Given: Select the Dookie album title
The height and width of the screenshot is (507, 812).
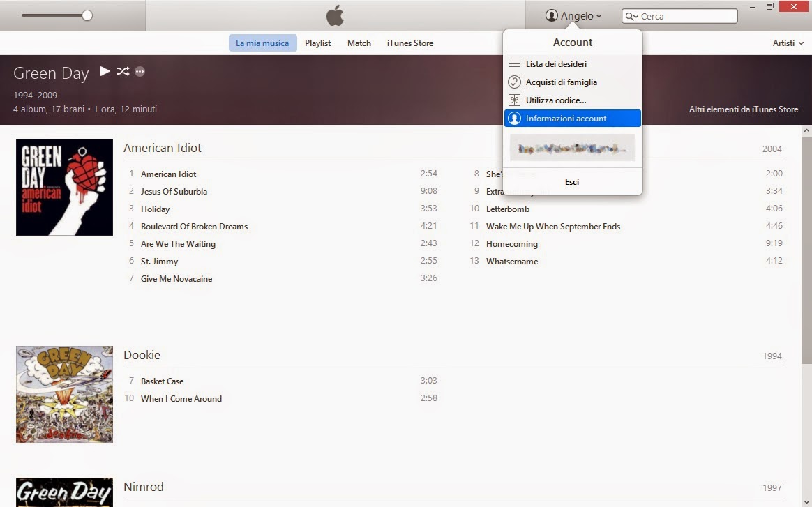Looking at the screenshot, I should click(142, 355).
